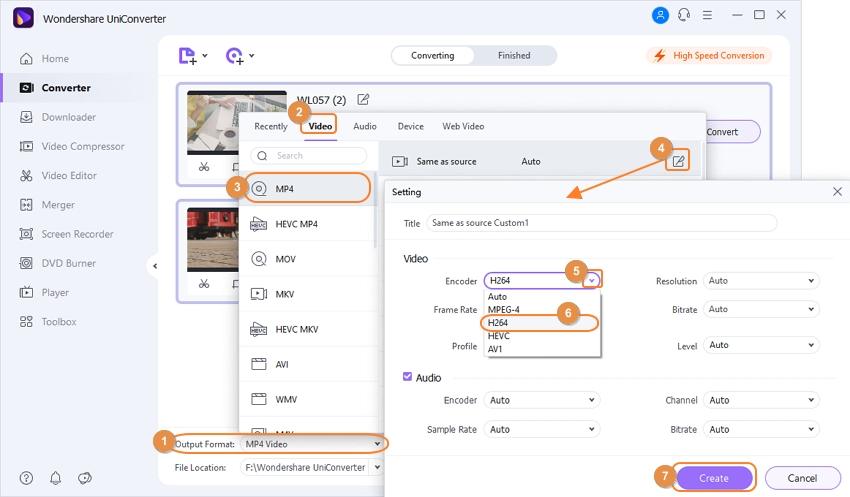The image size is (850, 497).
Task: Choose AV1 in the encoder list
Action: (x=542, y=349)
